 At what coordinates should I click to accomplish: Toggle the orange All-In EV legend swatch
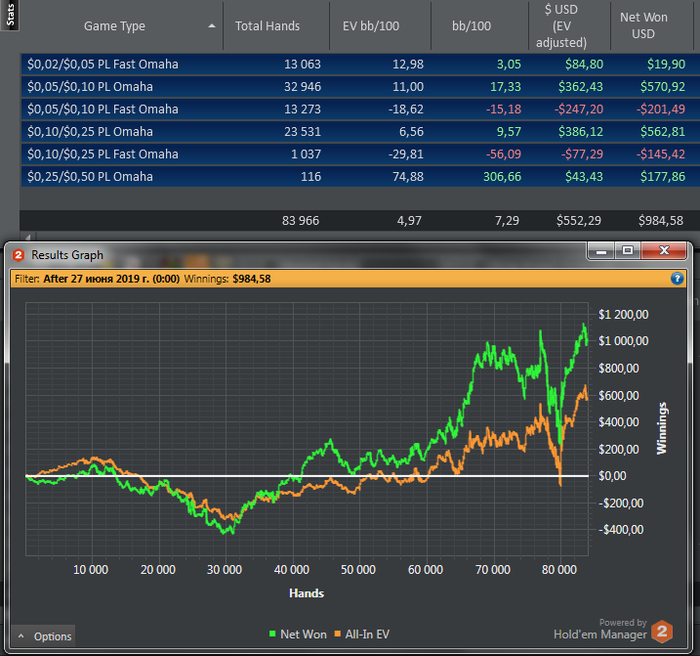tap(338, 634)
